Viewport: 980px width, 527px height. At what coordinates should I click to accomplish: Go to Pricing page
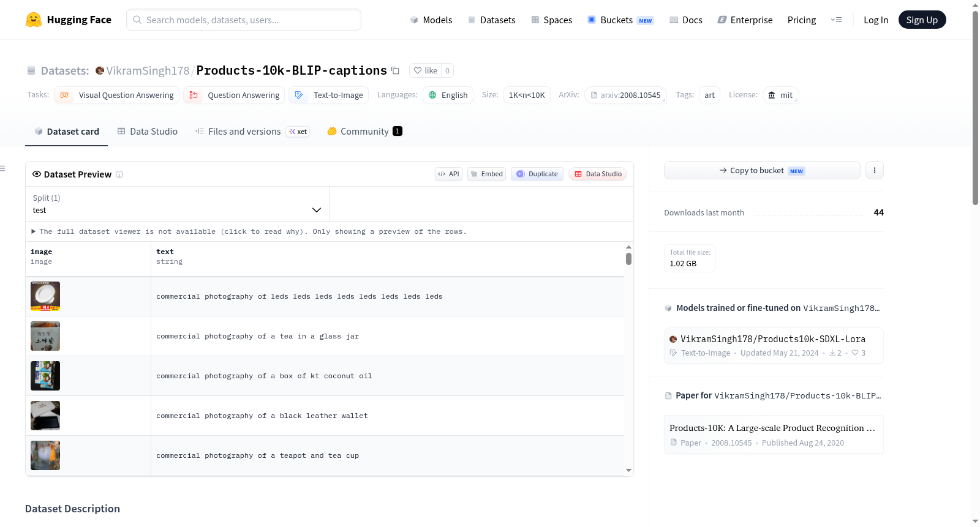point(801,20)
